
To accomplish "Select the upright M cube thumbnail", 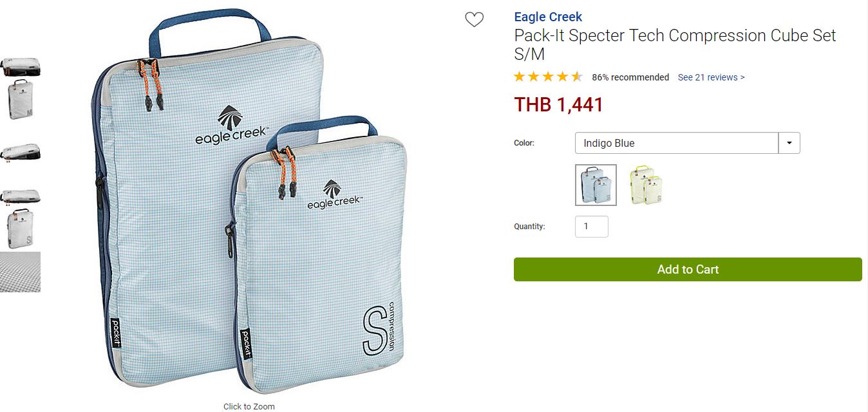I will tap(20, 100).
